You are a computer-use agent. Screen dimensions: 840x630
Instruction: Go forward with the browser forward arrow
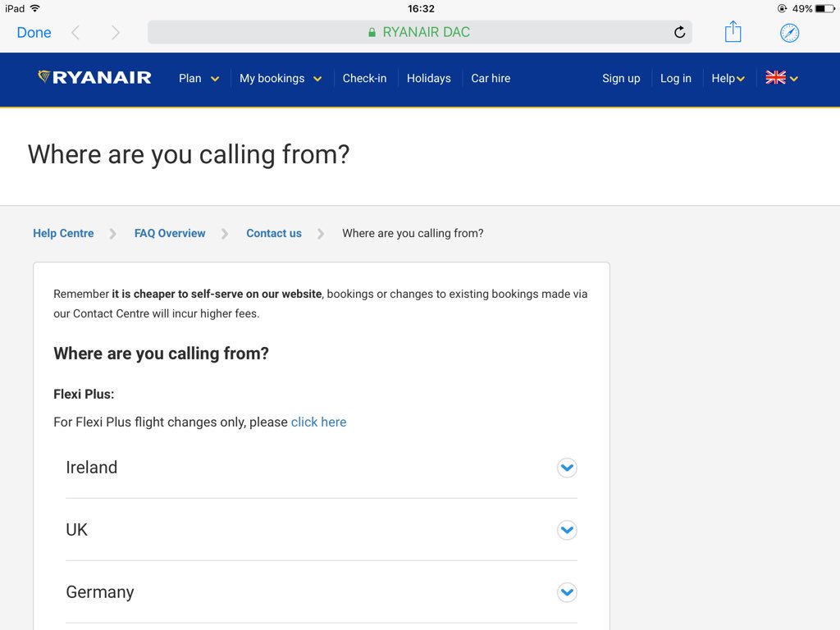[115, 33]
